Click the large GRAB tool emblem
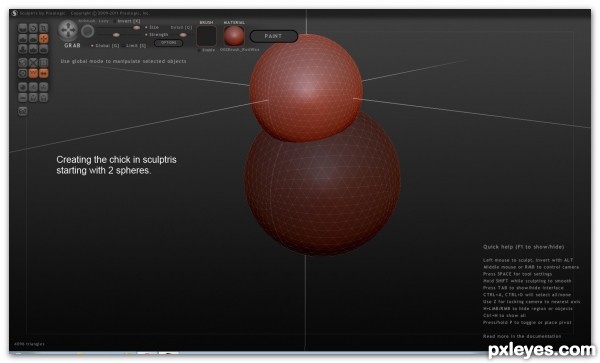600x363 pixels. [68, 30]
